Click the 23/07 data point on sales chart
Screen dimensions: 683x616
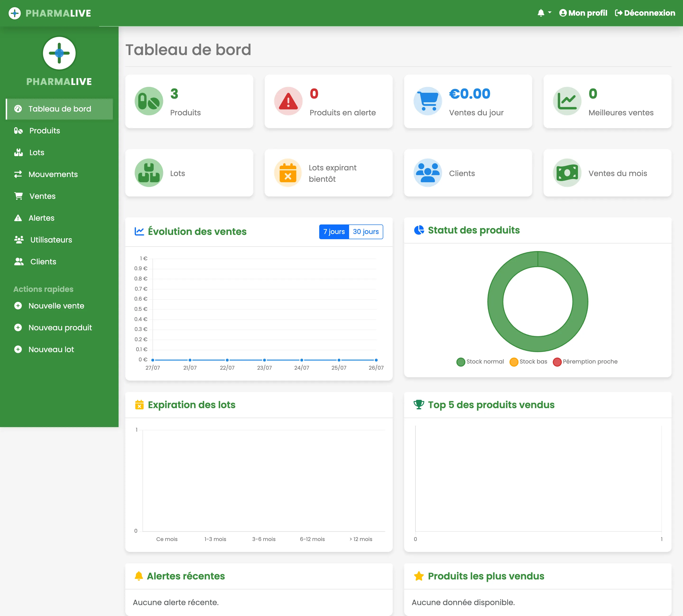click(x=264, y=360)
